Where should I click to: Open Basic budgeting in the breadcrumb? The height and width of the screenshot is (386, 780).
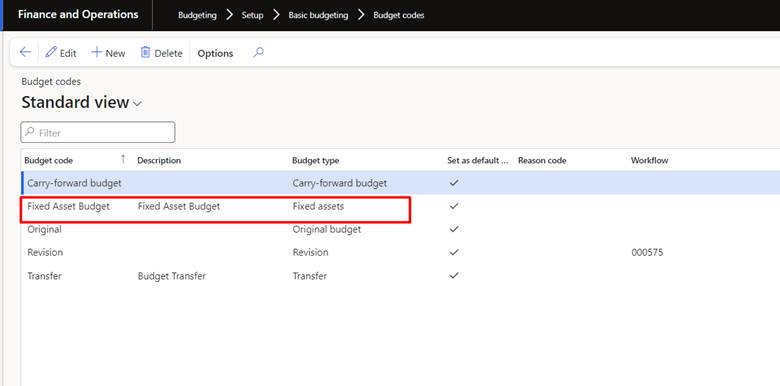pyautogui.click(x=318, y=15)
